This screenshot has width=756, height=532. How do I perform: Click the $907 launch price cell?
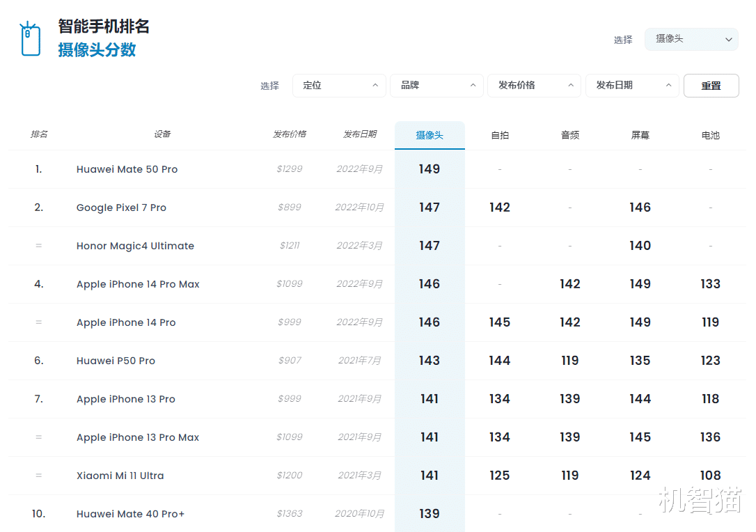click(x=290, y=360)
